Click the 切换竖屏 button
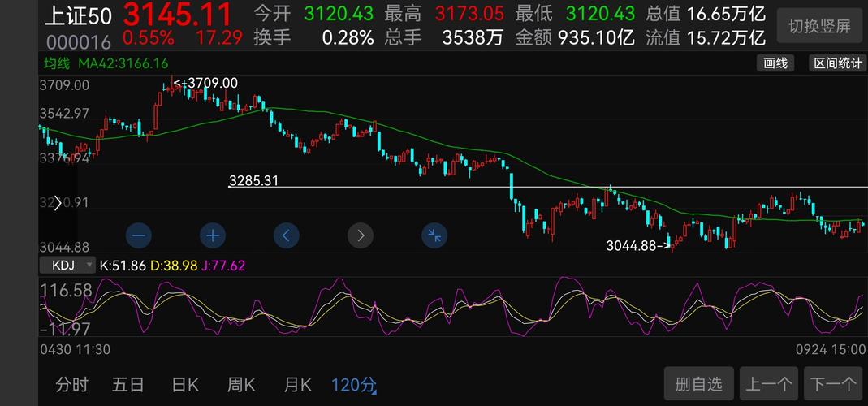The height and width of the screenshot is (406, 868). (x=819, y=26)
